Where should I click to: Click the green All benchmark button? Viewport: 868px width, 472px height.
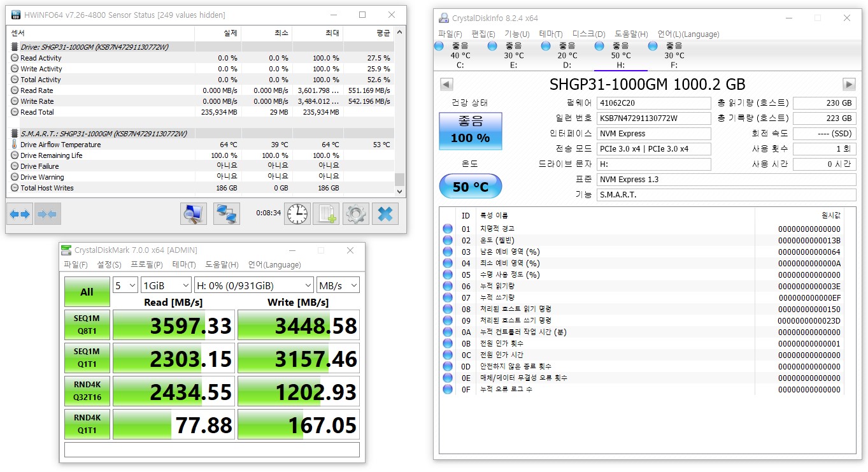point(87,292)
